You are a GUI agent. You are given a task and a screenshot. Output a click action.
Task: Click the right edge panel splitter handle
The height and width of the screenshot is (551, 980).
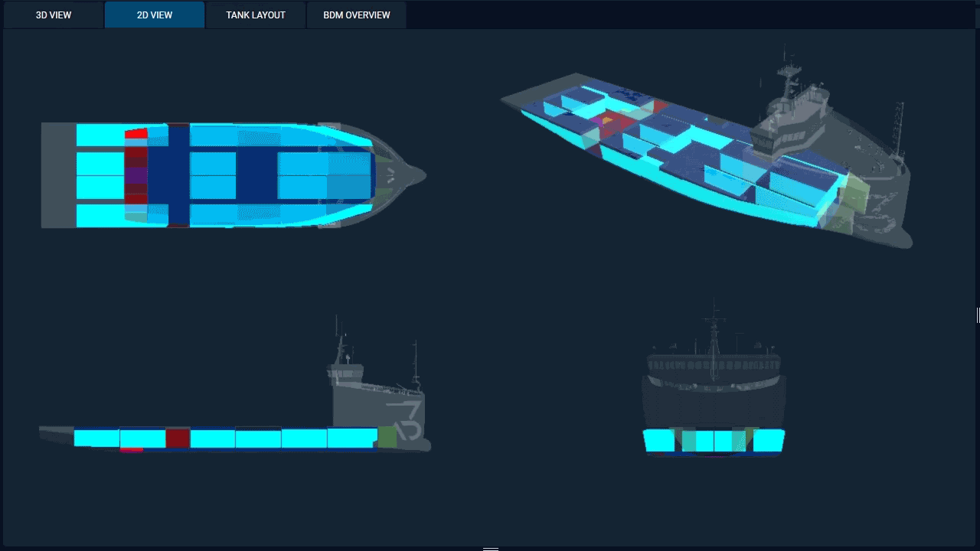[x=978, y=315]
